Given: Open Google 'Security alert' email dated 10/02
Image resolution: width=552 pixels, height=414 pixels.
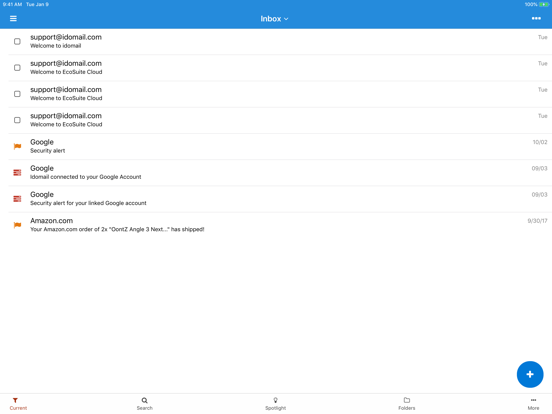Looking at the screenshot, I should click(x=280, y=146).
